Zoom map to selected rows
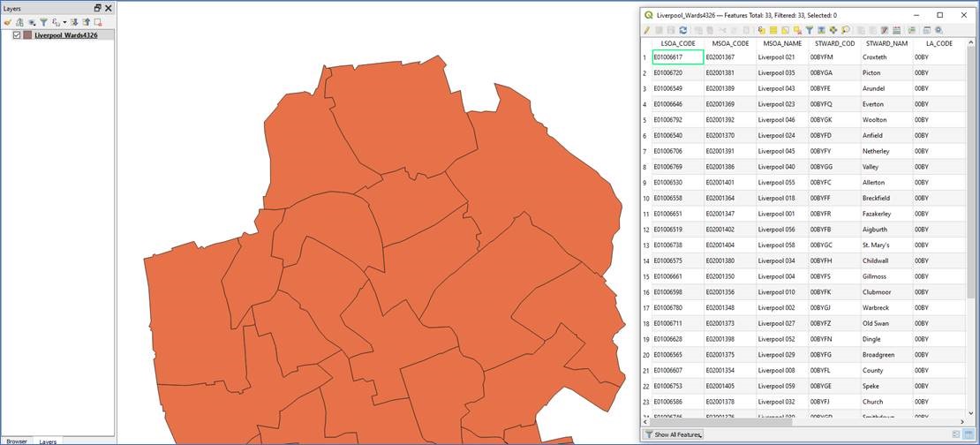The width and height of the screenshot is (980, 445). tap(845, 29)
